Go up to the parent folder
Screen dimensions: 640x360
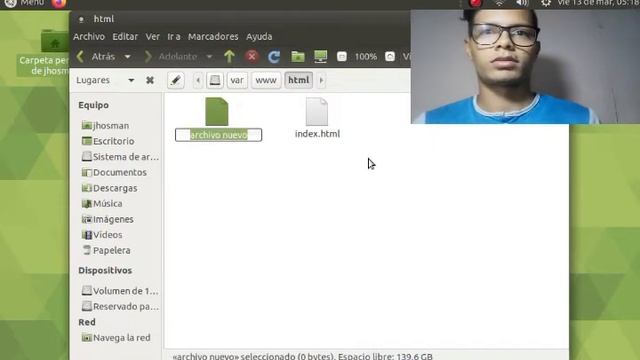[229, 56]
